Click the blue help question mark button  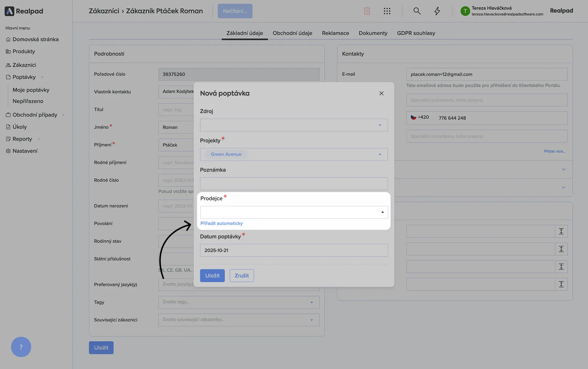[x=21, y=347]
